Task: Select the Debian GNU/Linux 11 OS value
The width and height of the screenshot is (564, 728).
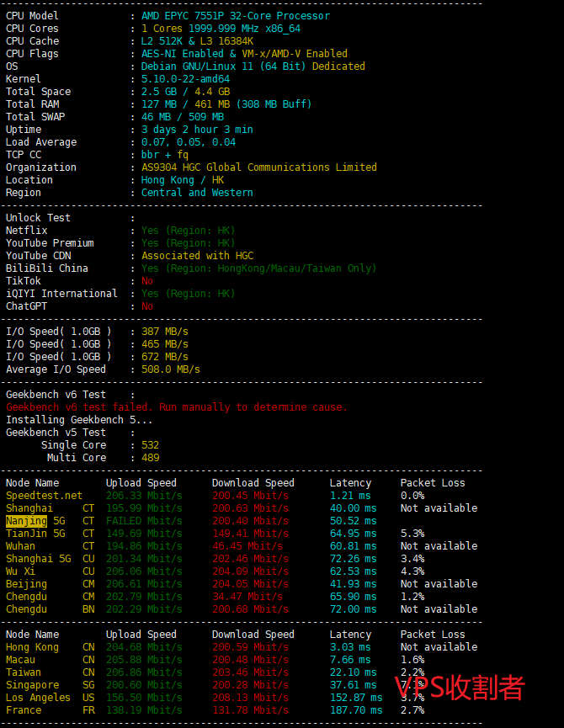Action: pos(253,66)
